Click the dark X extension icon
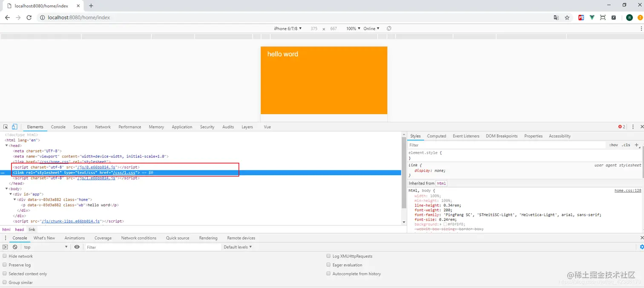 [x=614, y=17]
